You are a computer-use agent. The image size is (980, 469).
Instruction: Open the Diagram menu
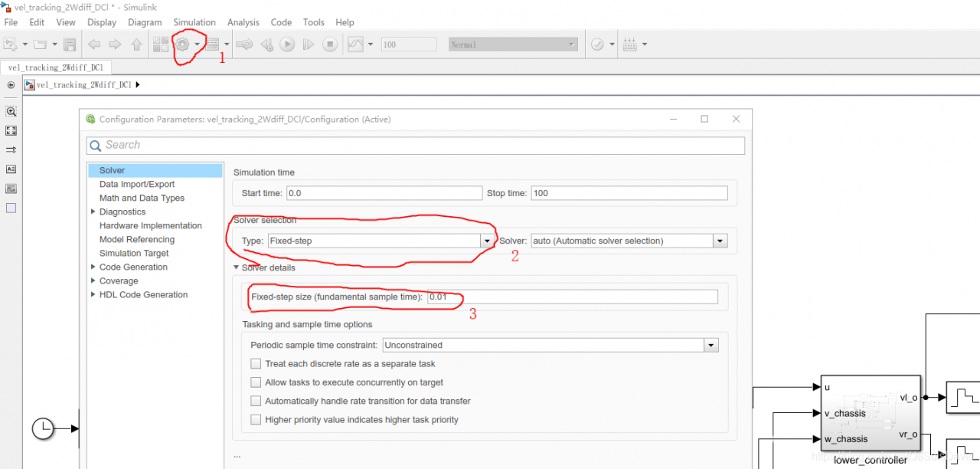pos(145,22)
